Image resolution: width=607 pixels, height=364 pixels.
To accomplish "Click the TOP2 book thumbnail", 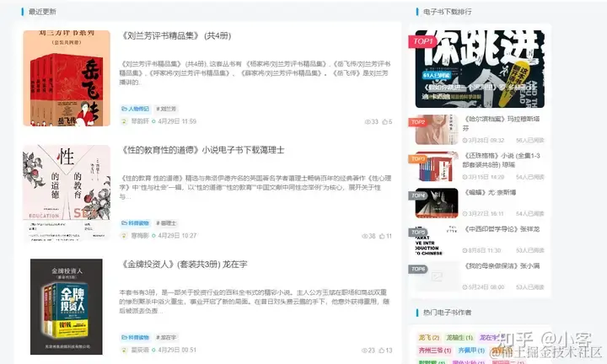I will (437, 130).
